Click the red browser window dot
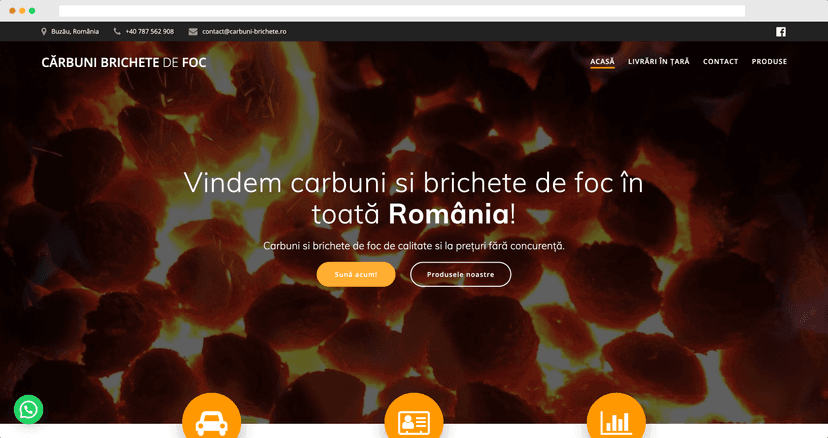The height and width of the screenshot is (438, 828). pos(12,11)
